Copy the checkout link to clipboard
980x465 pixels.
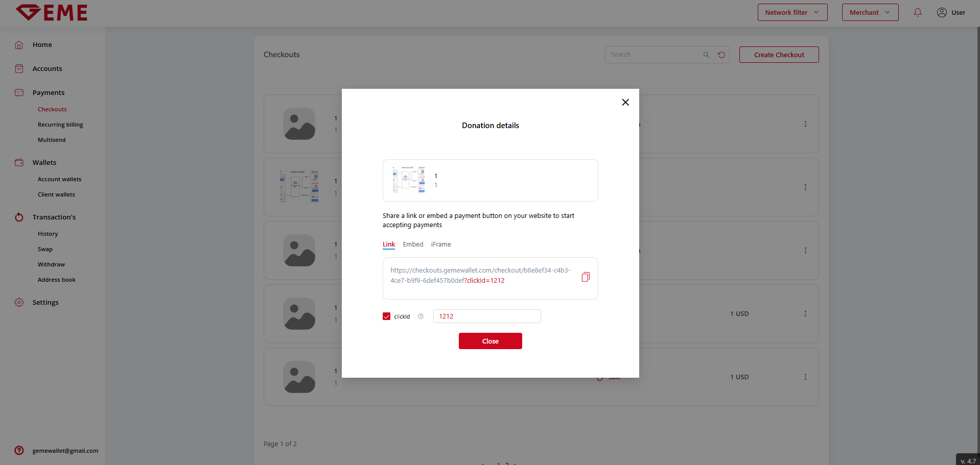point(586,277)
